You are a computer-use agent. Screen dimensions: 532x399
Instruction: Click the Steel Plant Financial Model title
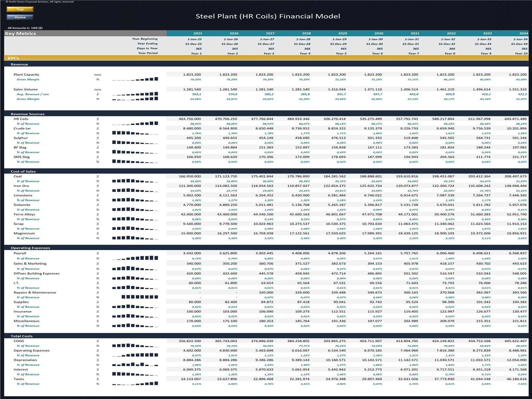(x=268, y=16)
